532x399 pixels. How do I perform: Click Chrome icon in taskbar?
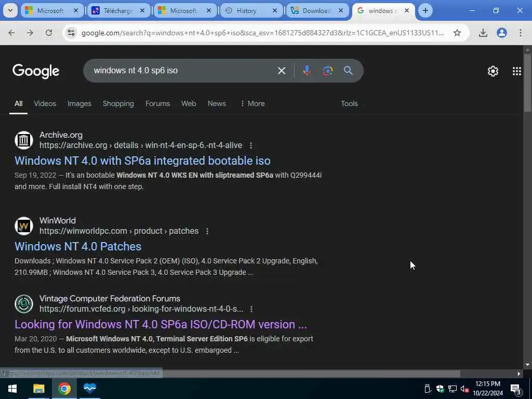pos(64,389)
